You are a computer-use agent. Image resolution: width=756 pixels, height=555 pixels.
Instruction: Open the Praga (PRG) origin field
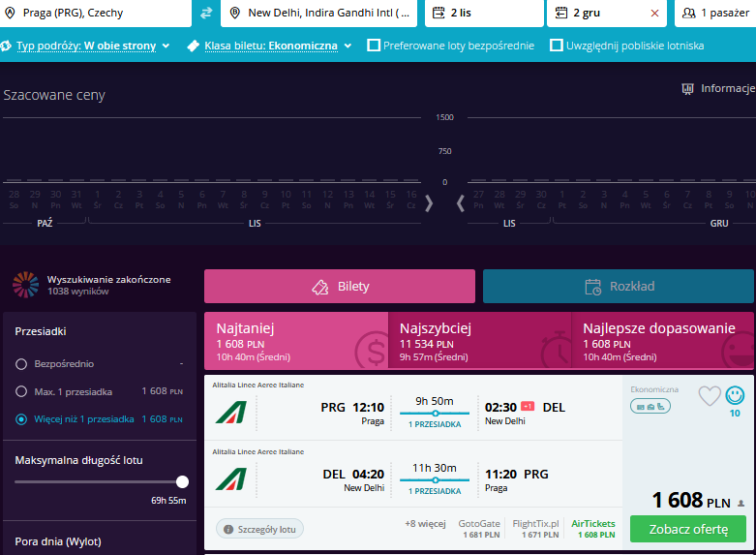point(96,13)
